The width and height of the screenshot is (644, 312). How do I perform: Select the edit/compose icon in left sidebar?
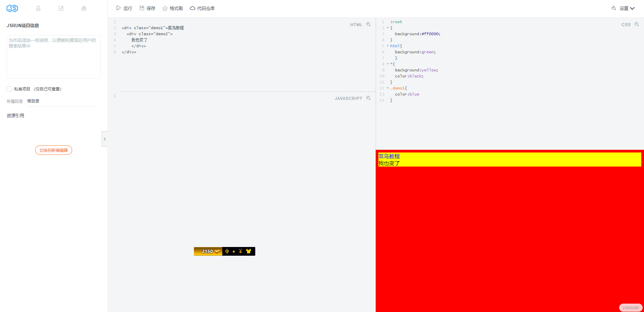coord(61,8)
